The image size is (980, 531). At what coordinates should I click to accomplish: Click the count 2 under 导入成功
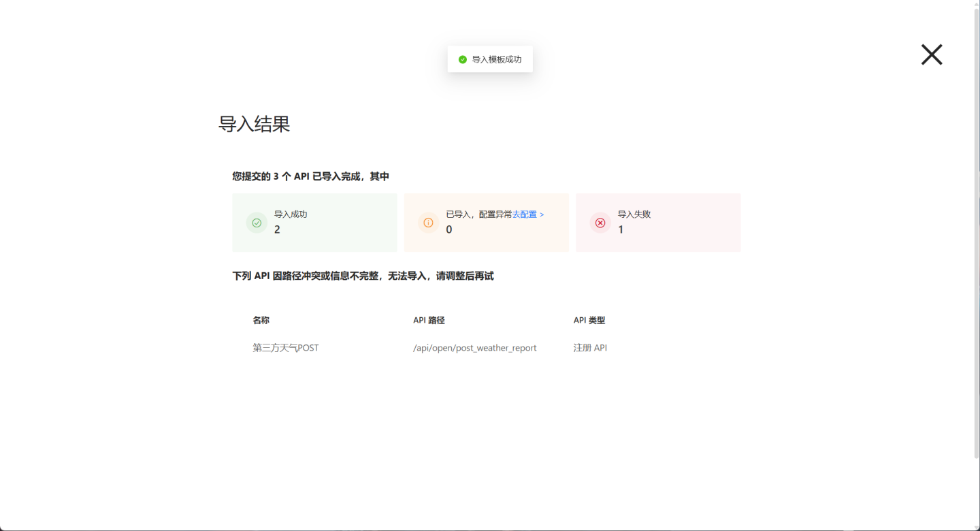click(x=277, y=230)
